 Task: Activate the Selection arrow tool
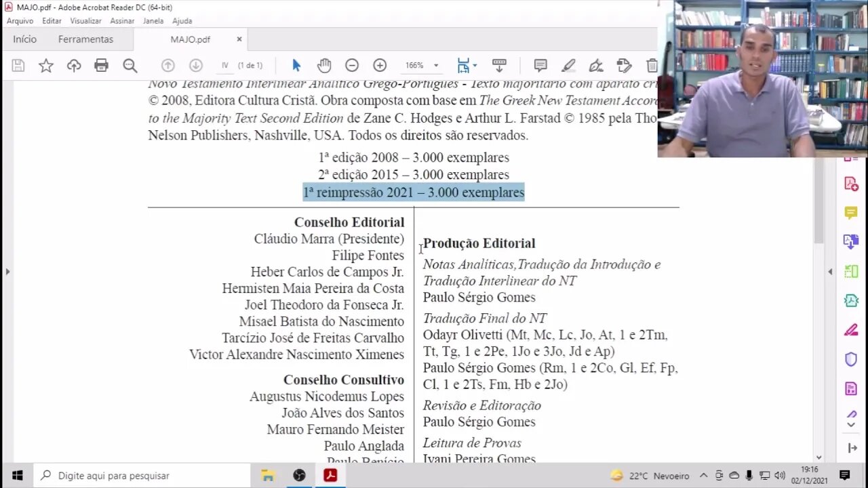pyautogui.click(x=296, y=66)
